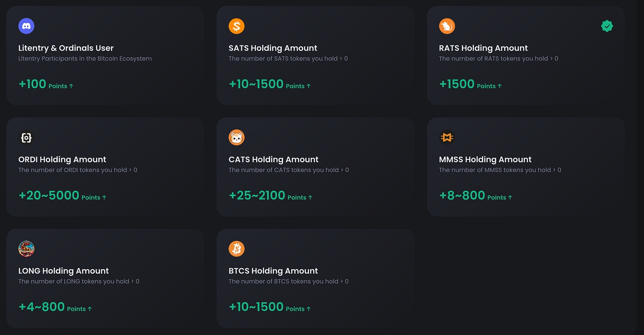Click the orange BTCS Bitcoin icon
Viewport: 644px width, 335px height.
click(236, 249)
